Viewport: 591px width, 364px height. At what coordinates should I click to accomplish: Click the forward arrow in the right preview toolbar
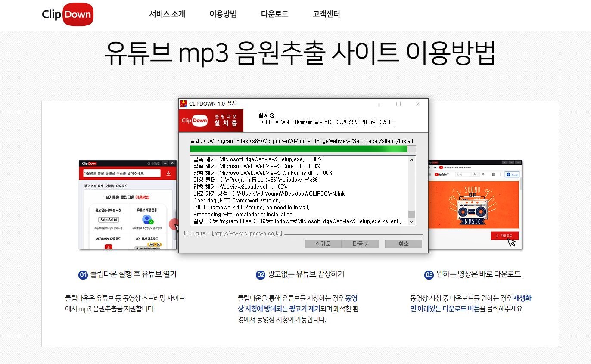click(435, 167)
